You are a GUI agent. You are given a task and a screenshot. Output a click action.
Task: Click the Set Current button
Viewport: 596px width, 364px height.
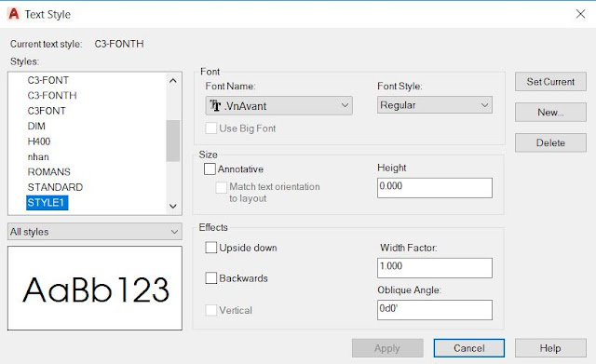550,82
